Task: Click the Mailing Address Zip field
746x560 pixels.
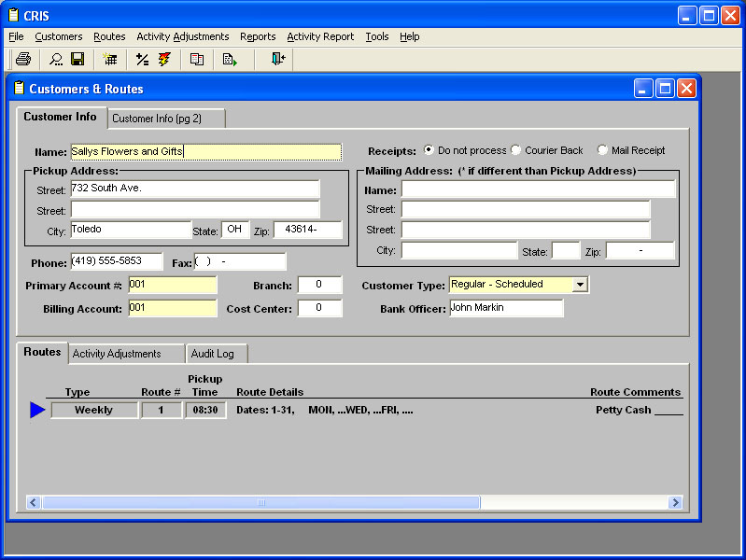Action: click(x=640, y=250)
